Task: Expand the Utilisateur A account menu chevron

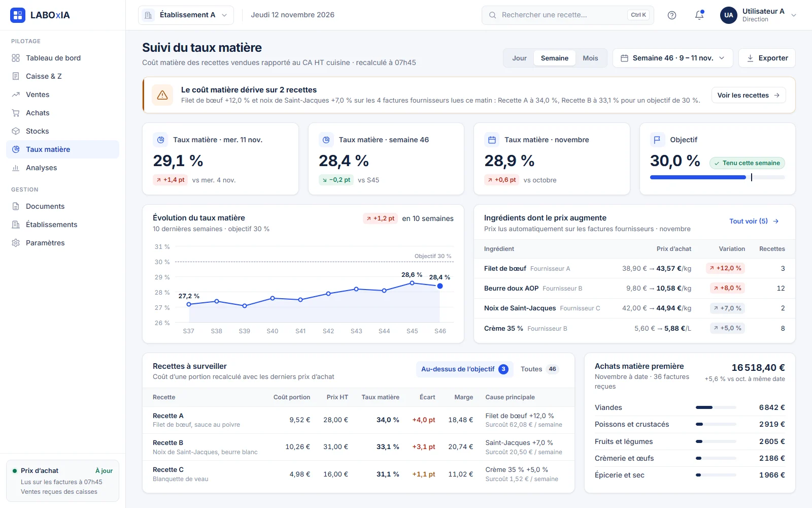Action: (794, 15)
